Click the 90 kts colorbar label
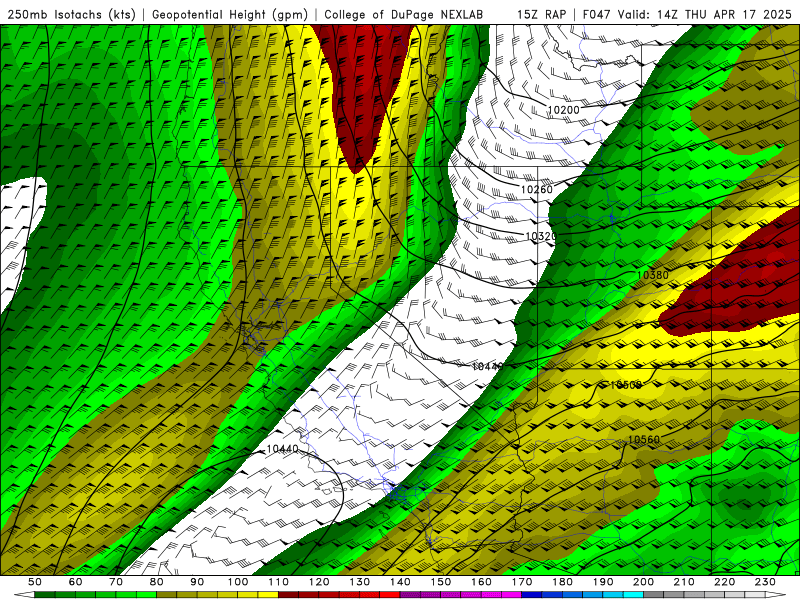This screenshot has height=600, width=800. 197,582
